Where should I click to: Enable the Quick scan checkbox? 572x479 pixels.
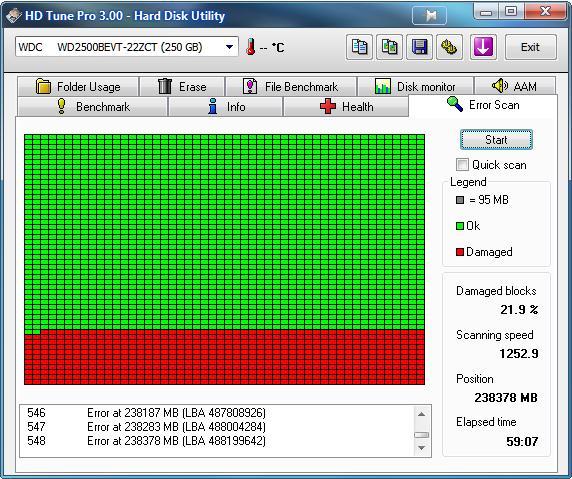(462, 165)
